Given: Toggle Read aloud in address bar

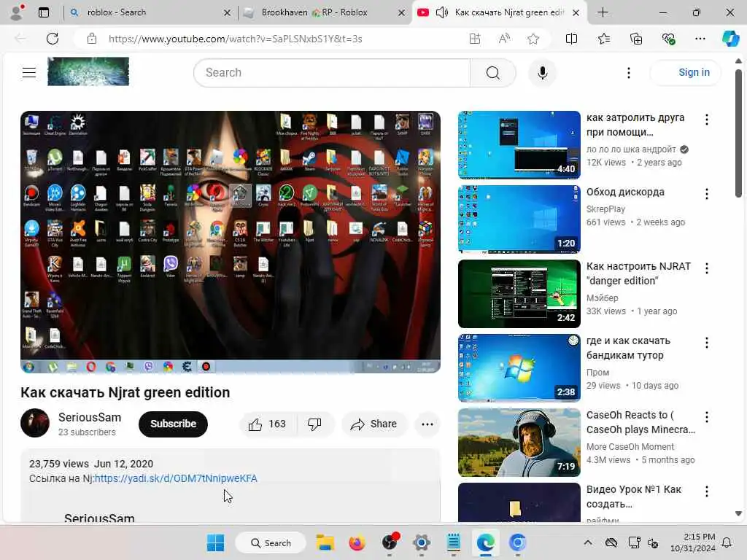Looking at the screenshot, I should 504,39.
